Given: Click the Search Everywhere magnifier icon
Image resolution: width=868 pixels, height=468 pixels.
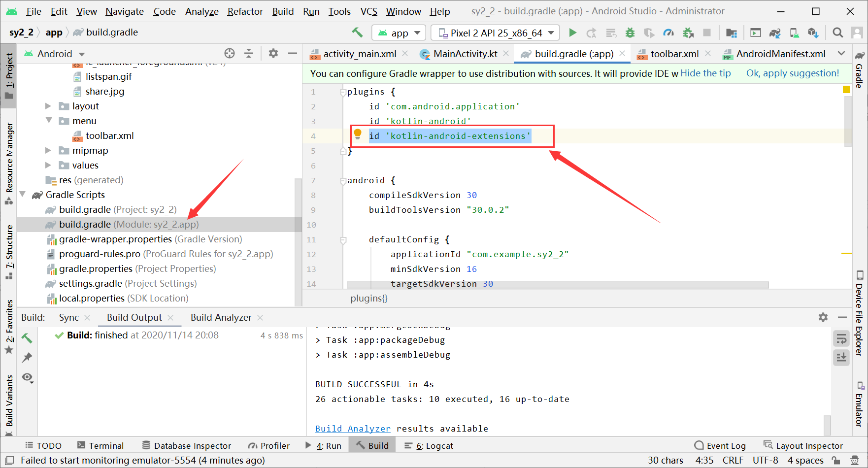Looking at the screenshot, I should point(837,33).
